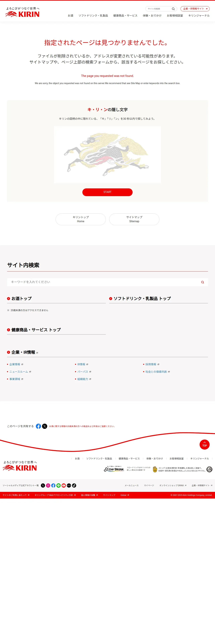The height and width of the screenshot is (644, 215).
Task: Click arrow icon beside ソフトドリンク・乳製品 トップ
Action: [x=111, y=298]
